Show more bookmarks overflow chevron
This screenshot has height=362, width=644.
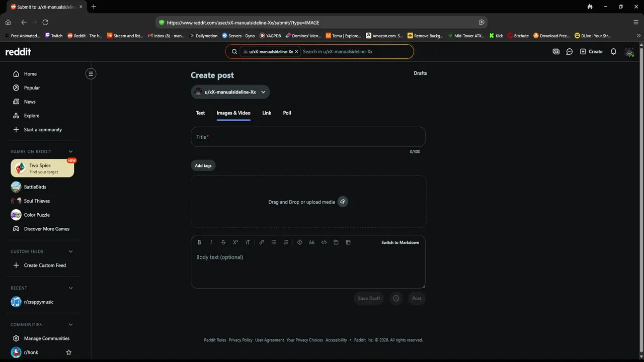(638, 36)
